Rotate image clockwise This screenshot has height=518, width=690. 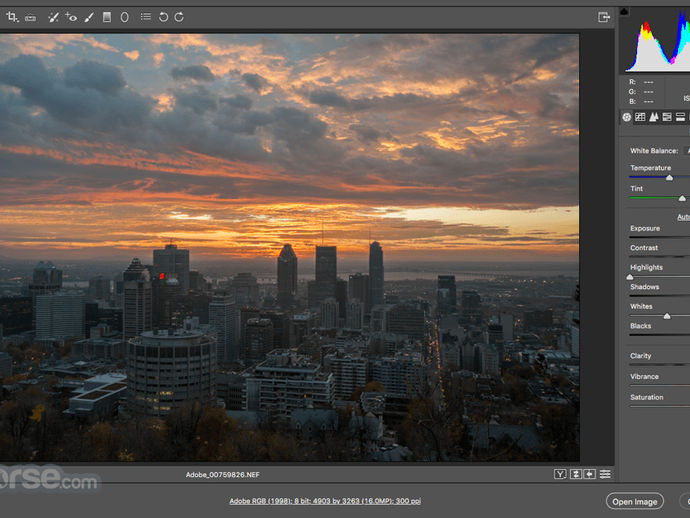(x=179, y=17)
